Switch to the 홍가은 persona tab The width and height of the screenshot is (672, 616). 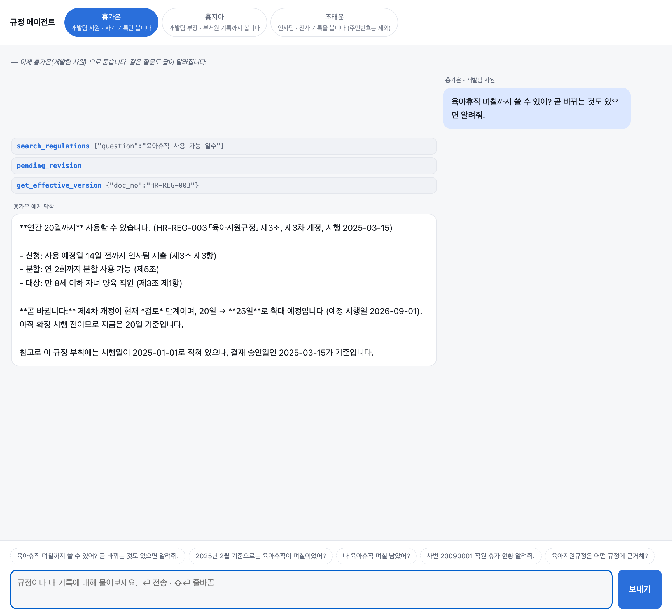pos(111,22)
